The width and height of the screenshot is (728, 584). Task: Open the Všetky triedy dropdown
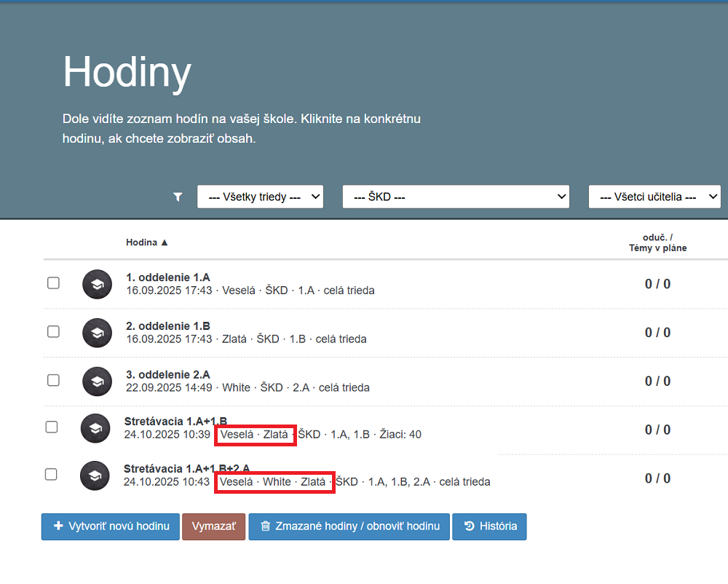click(x=260, y=197)
